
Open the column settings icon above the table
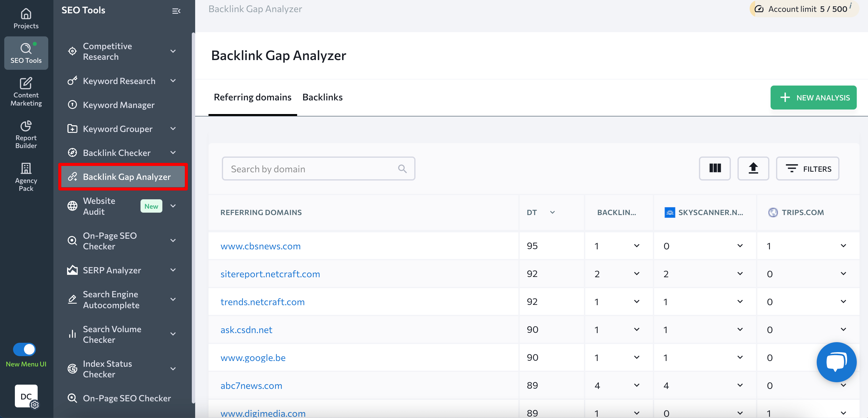point(715,168)
